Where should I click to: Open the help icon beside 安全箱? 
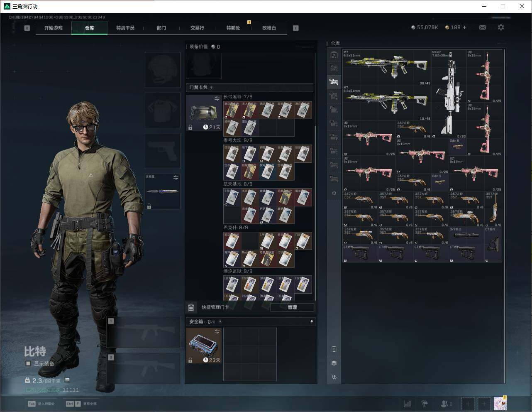click(x=220, y=321)
